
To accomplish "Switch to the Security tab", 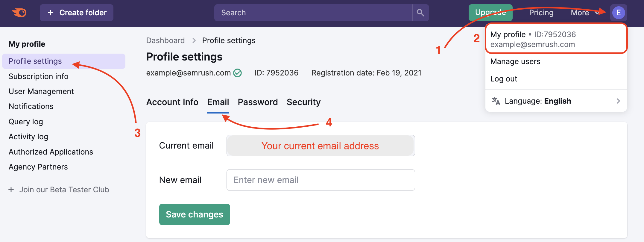I will (303, 102).
